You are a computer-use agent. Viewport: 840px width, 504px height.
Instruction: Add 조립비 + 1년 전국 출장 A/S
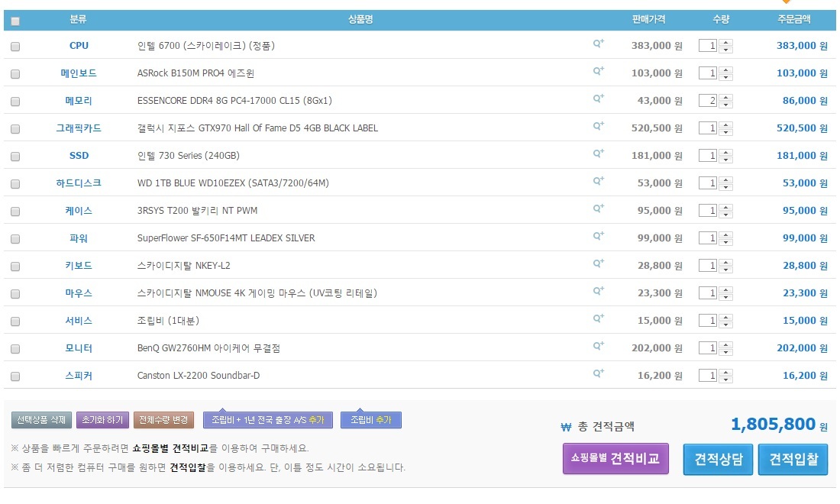click(268, 420)
